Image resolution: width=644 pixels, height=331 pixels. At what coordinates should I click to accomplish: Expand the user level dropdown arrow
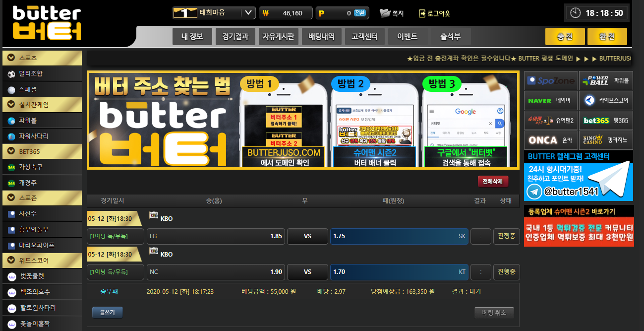(248, 13)
